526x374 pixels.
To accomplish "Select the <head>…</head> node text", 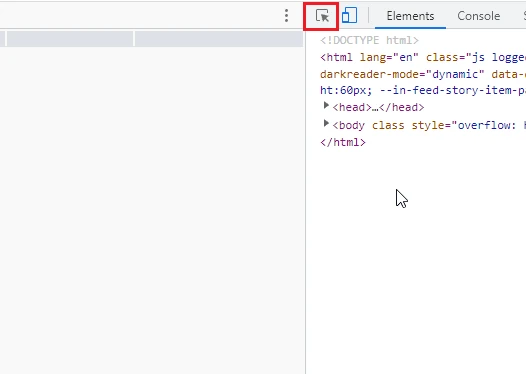I will pyautogui.click(x=378, y=107).
